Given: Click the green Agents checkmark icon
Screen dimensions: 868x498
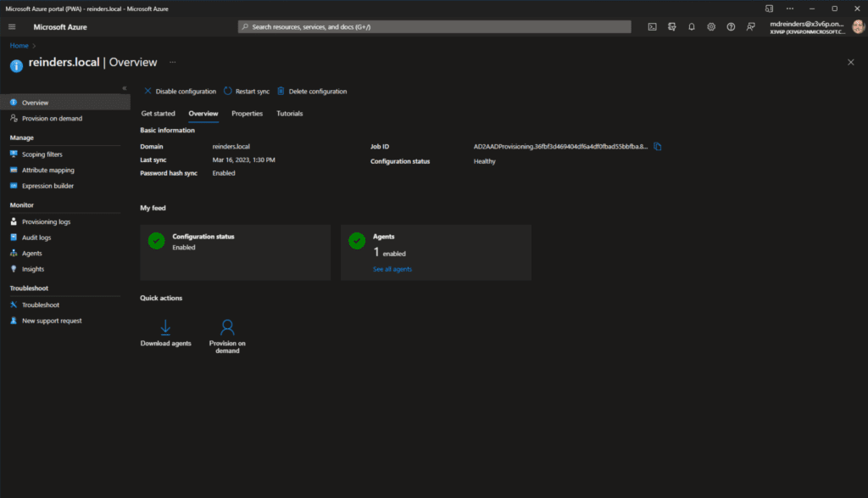Looking at the screenshot, I should pos(357,241).
